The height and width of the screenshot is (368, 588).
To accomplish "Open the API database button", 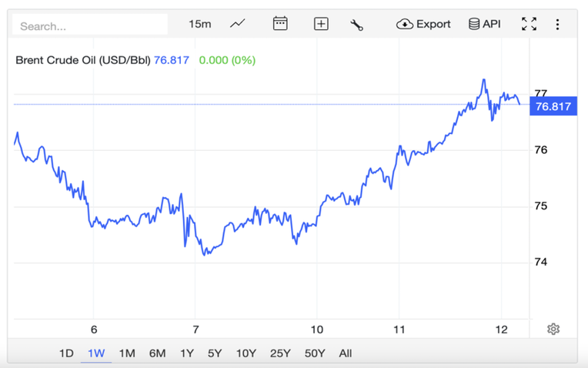I will click(485, 24).
